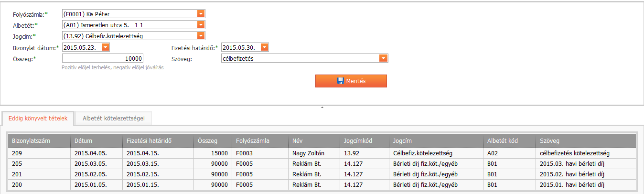Click the Bizonylat dátum text field
This screenshot has height=194, width=644.
(x=81, y=47)
